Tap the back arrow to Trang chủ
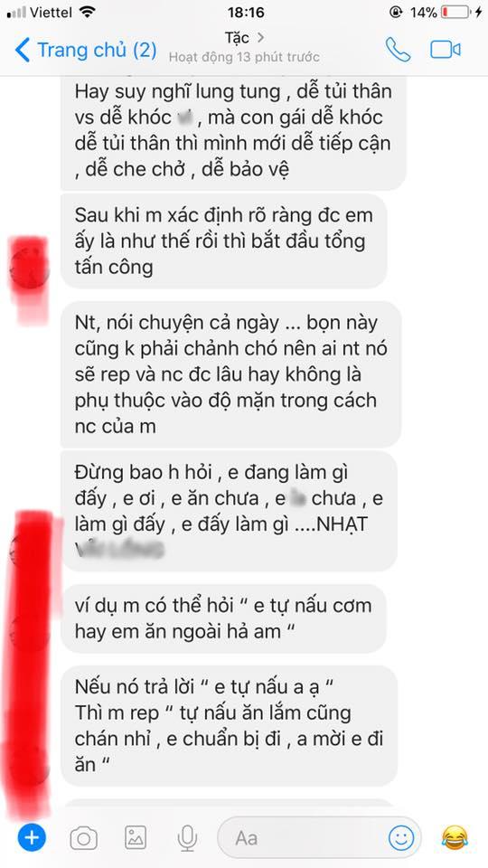This screenshot has width=488, height=868. pos(22,50)
